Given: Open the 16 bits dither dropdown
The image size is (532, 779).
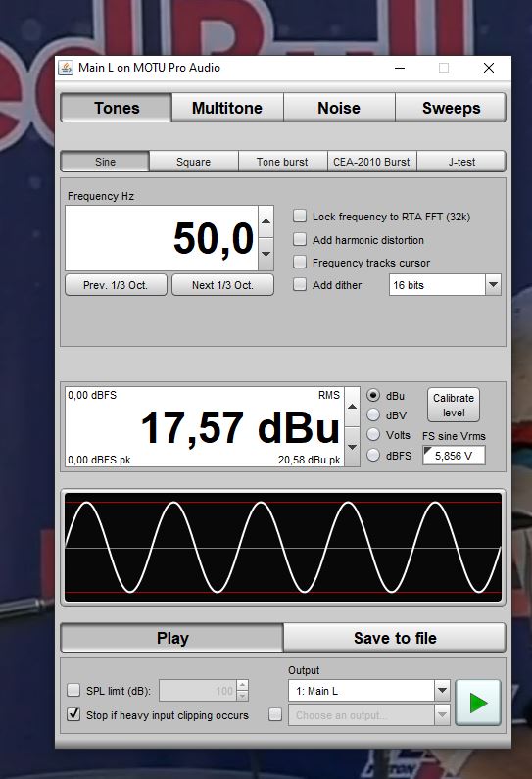Looking at the screenshot, I should pyautogui.click(x=493, y=285).
